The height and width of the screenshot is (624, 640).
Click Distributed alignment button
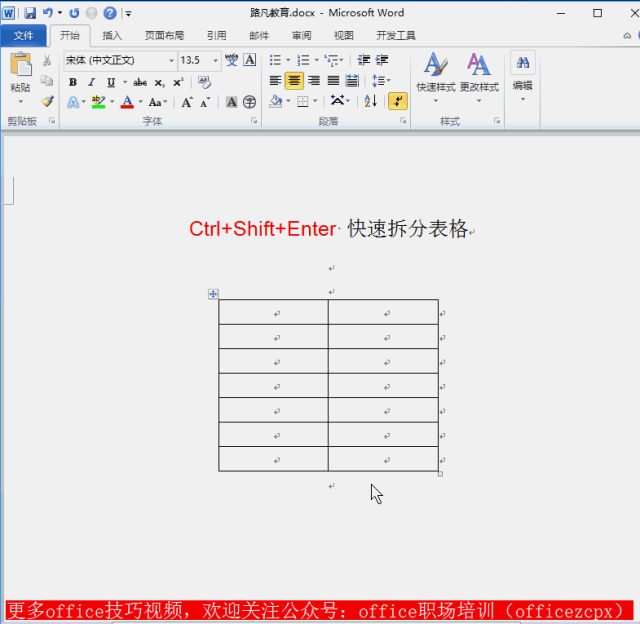coord(352,81)
